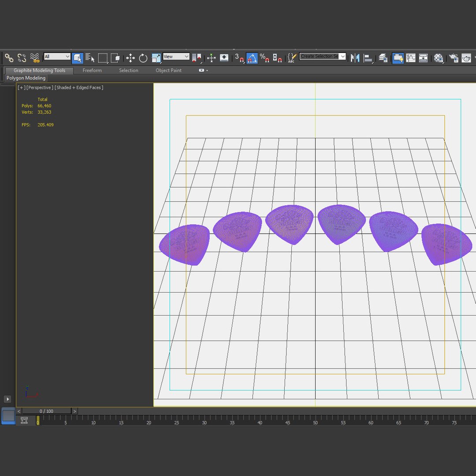Click the Rectangular Selection Region icon

coord(103,58)
